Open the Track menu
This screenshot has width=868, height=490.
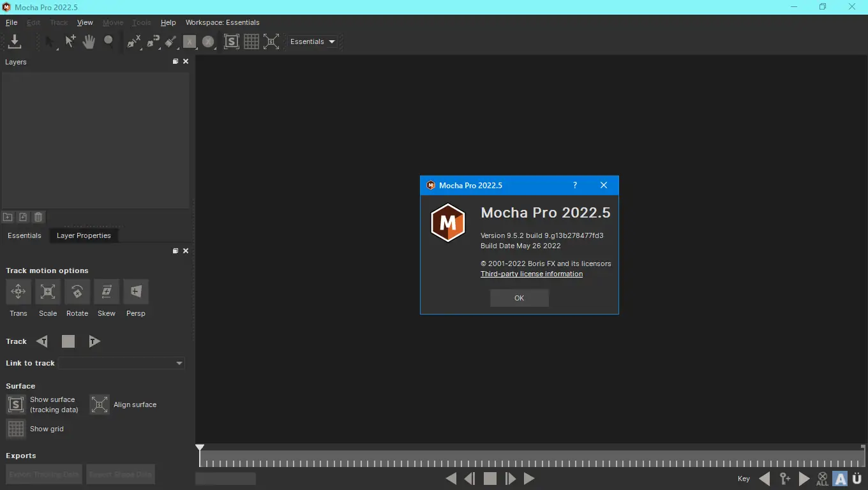59,22
